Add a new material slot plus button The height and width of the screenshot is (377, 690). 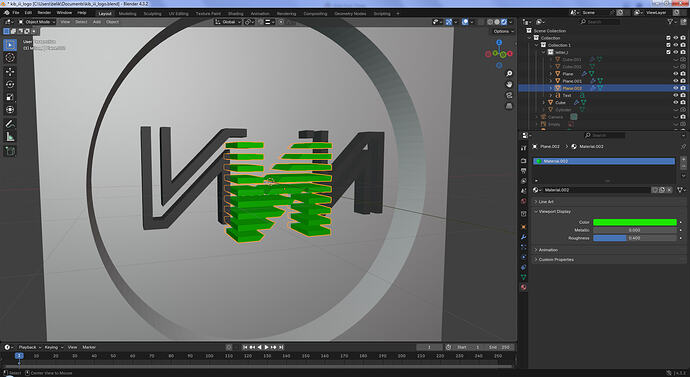[x=683, y=159]
